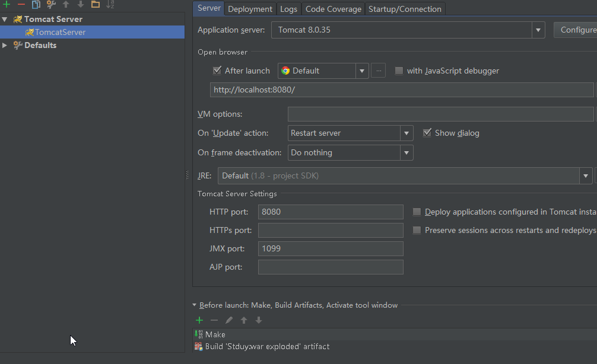Open browser selection ellipsis button
Screen dimensions: 597x364
pyautogui.click(x=378, y=71)
